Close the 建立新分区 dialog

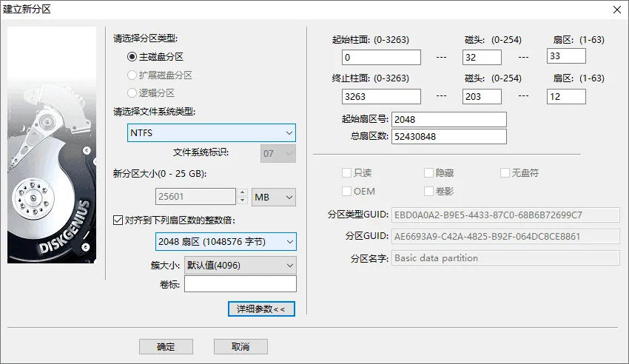point(617,10)
